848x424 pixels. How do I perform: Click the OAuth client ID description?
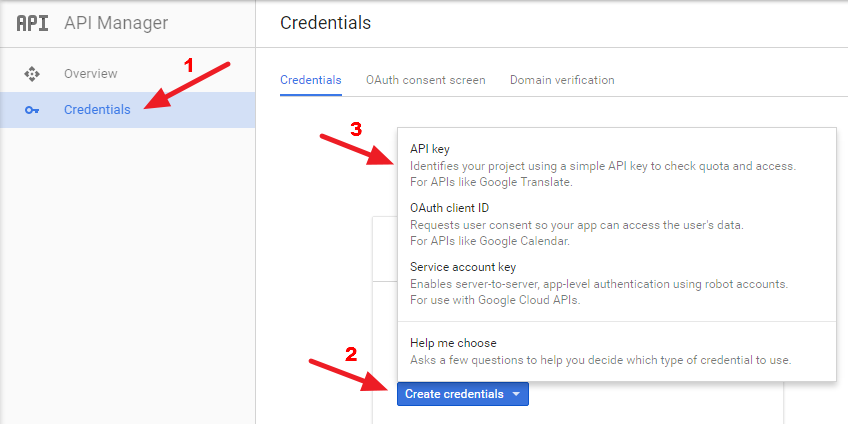(577, 233)
